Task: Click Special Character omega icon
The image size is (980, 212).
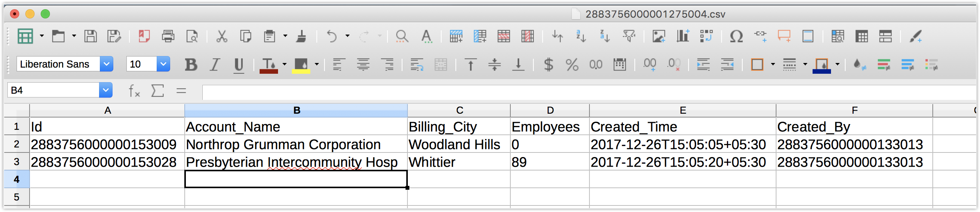Action: tap(736, 36)
